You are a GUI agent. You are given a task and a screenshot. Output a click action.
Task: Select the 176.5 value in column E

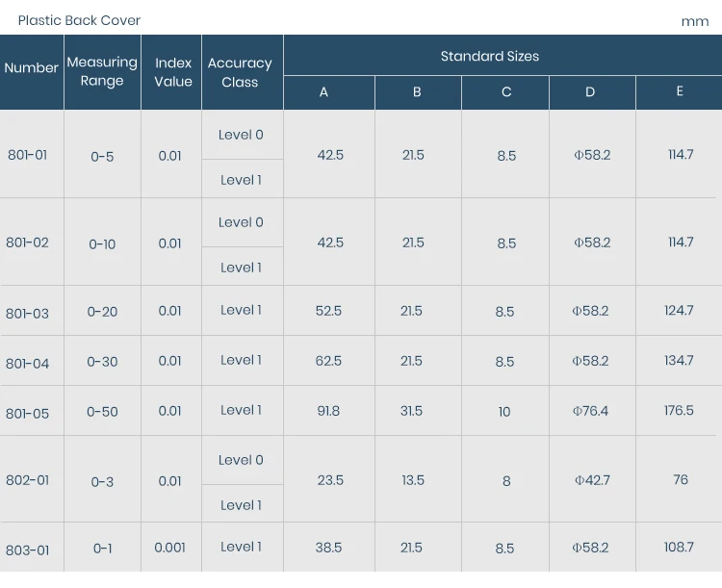point(679,410)
